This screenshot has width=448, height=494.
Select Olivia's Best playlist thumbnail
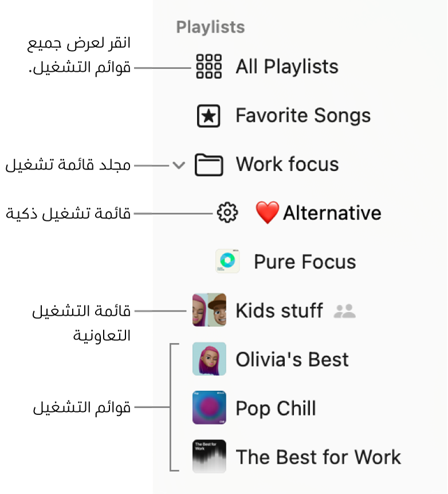pyautogui.click(x=209, y=359)
